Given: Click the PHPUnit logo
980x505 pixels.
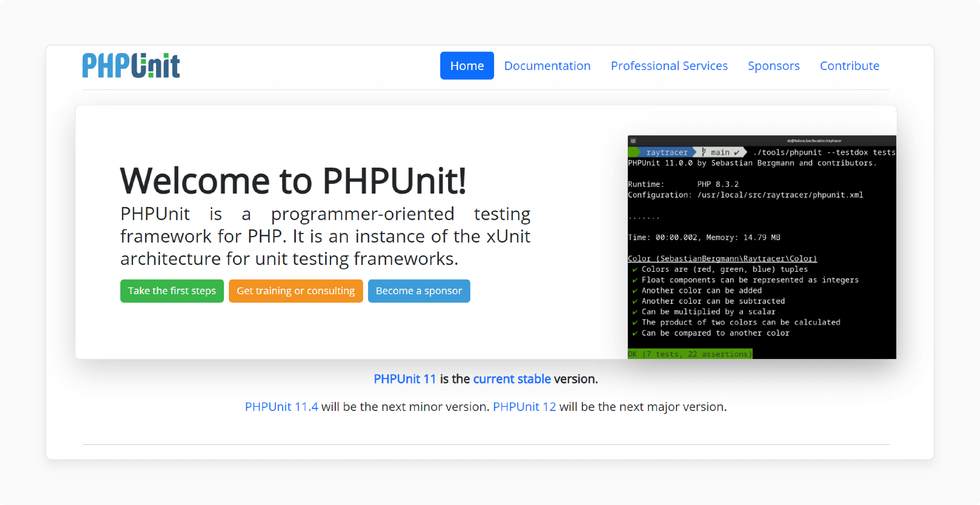Looking at the screenshot, I should 131,65.
